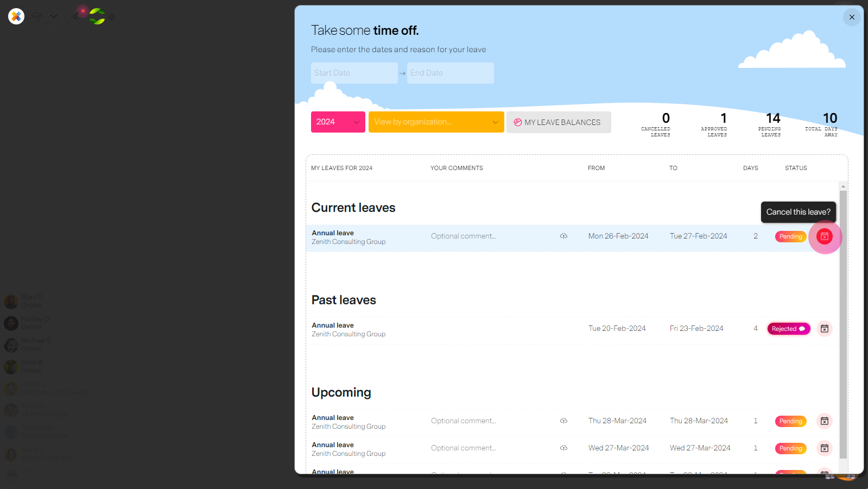Cancel the Thu 28-Mar-2024 upcoming leave
Image resolution: width=868 pixels, height=489 pixels.
(825, 421)
